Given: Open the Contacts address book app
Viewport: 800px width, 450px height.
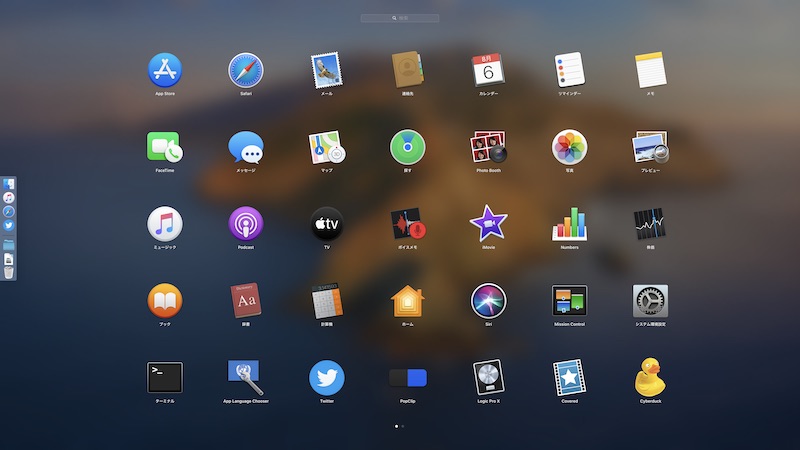Looking at the screenshot, I should [408, 70].
